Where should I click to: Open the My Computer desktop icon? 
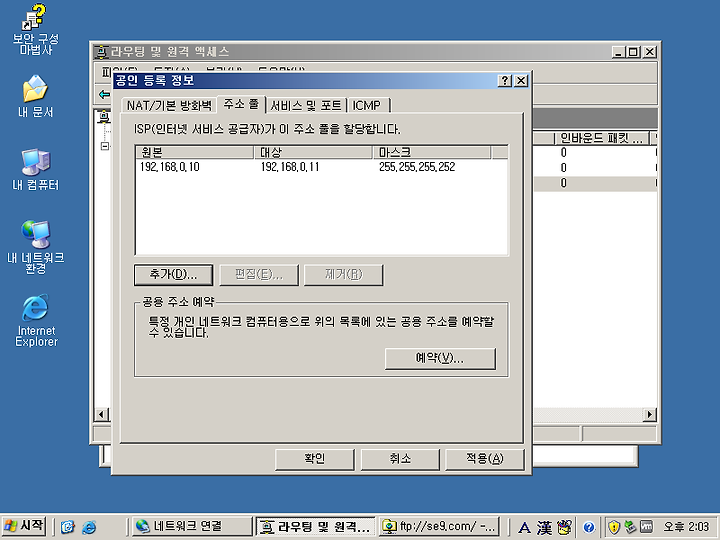[35, 169]
